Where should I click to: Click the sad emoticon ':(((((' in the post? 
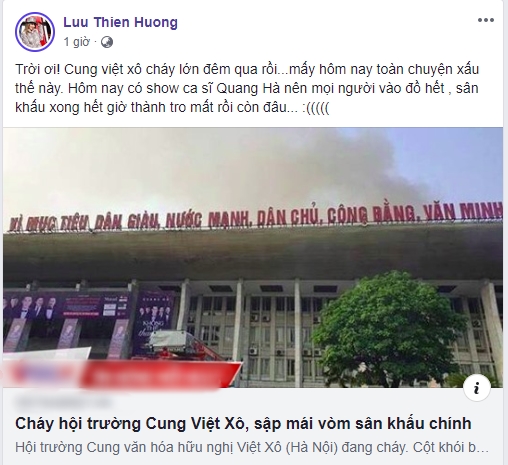point(316,108)
